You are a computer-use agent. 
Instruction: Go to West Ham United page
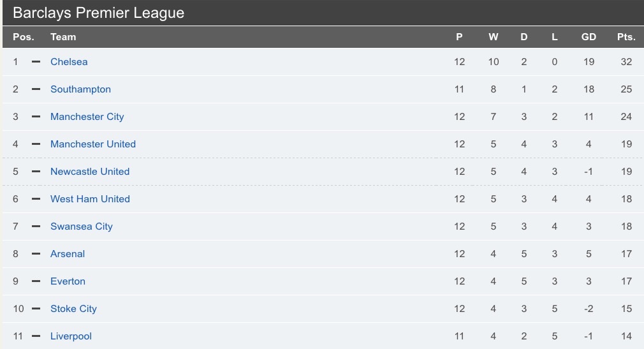[x=90, y=199]
